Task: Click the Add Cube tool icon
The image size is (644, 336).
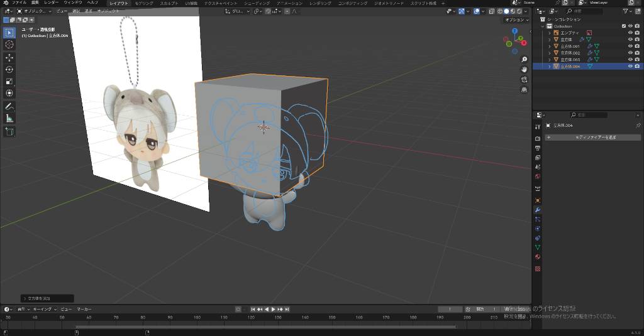Action: pos(9,131)
